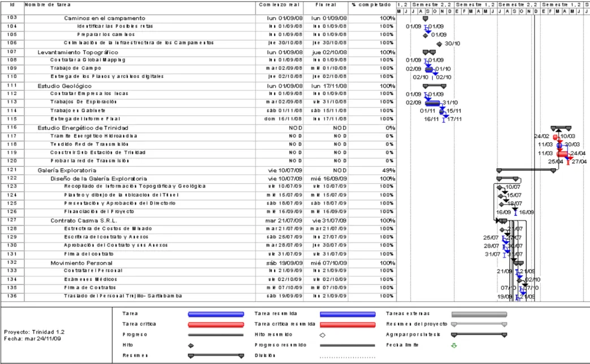
Task: Click Fin real mié 07/10/09 of Movimiento Personal
Action: click(329, 263)
